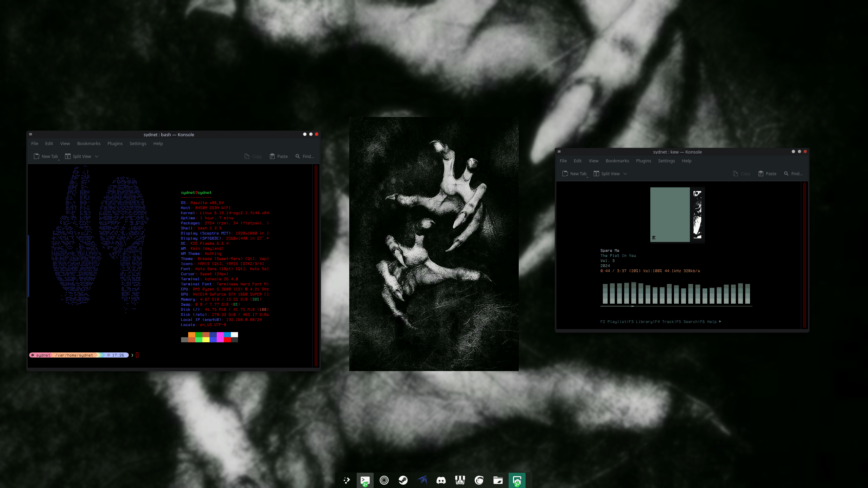Open New Tab dropdown in bash Konsole
The image size is (868, 488).
(x=59, y=160)
